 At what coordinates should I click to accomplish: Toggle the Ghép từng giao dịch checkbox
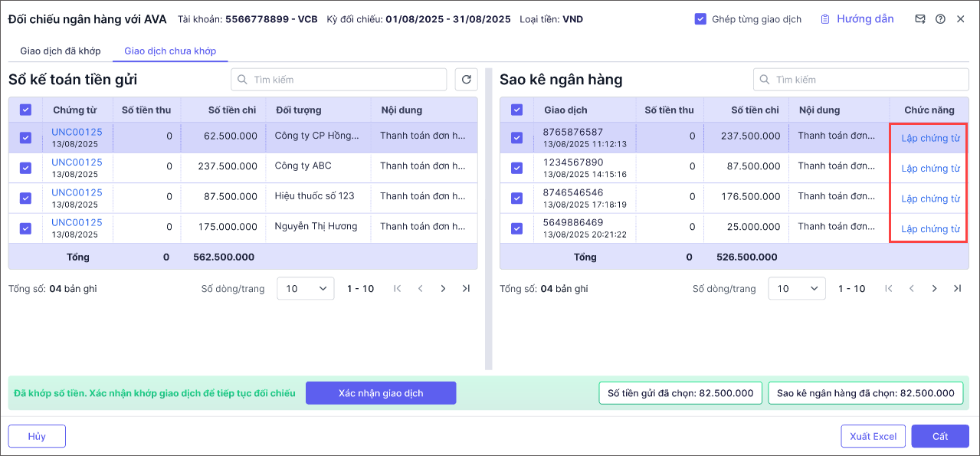point(700,19)
